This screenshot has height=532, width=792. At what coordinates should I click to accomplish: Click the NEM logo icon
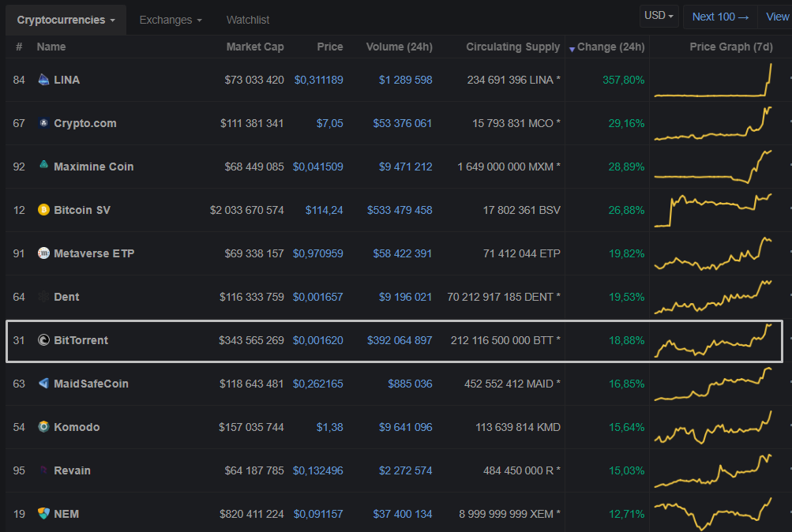pos(44,514)
